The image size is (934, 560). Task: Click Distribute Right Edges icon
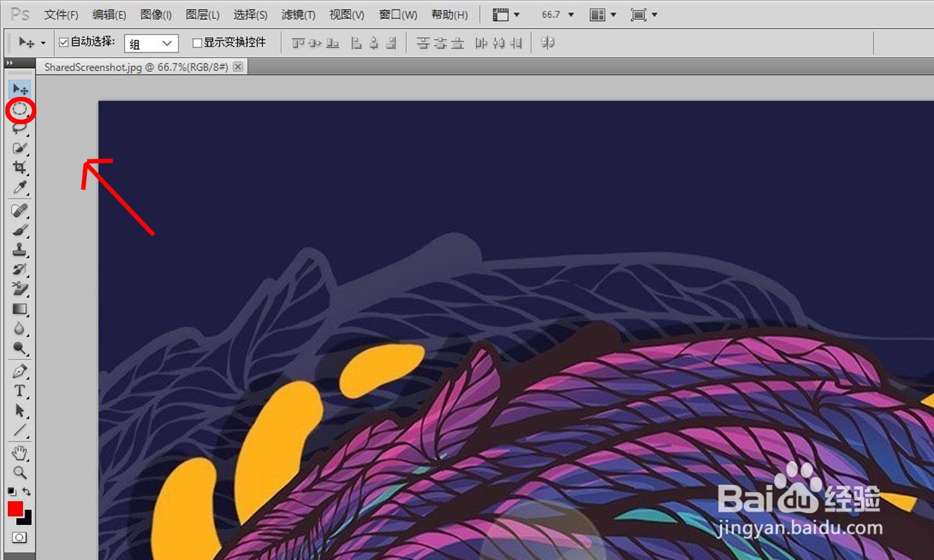point(516,43)
